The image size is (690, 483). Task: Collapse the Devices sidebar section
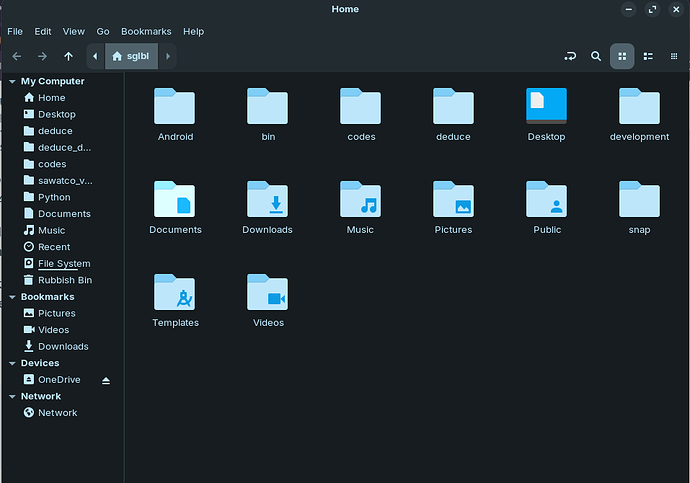pos(12,363)
